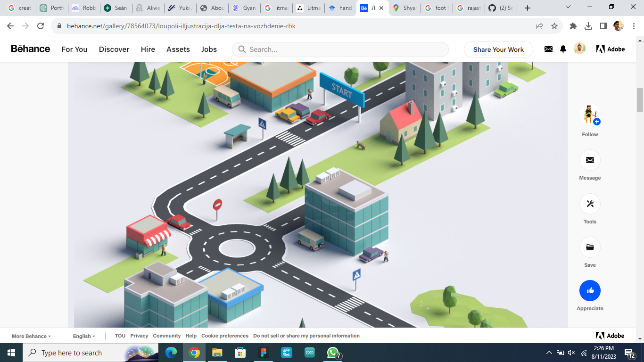Select the Save icon in the sidebar
The width and height of the screenshot is (644, 362).
590,247
